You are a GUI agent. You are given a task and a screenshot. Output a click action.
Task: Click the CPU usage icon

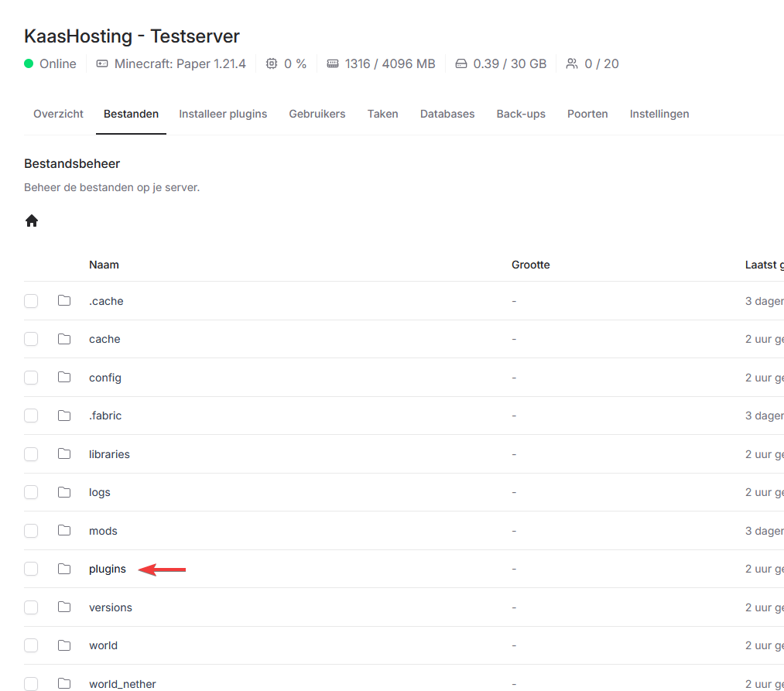[272, 64]
